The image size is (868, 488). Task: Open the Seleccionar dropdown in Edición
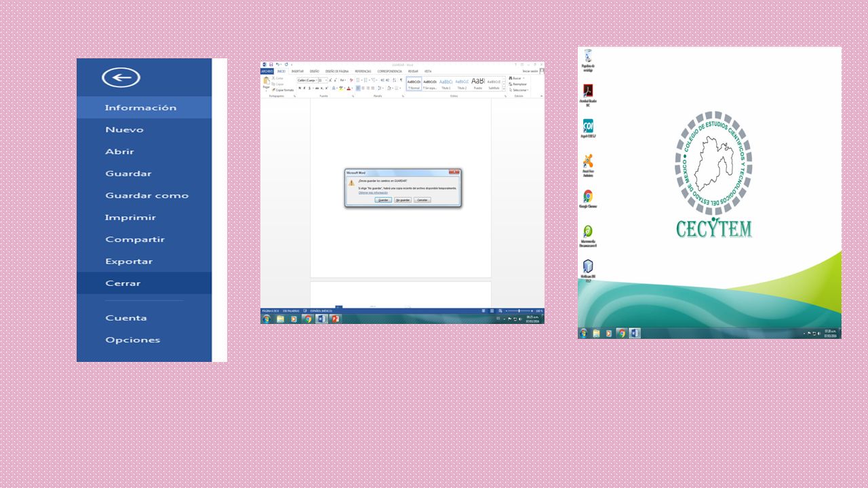pos(519,90)
